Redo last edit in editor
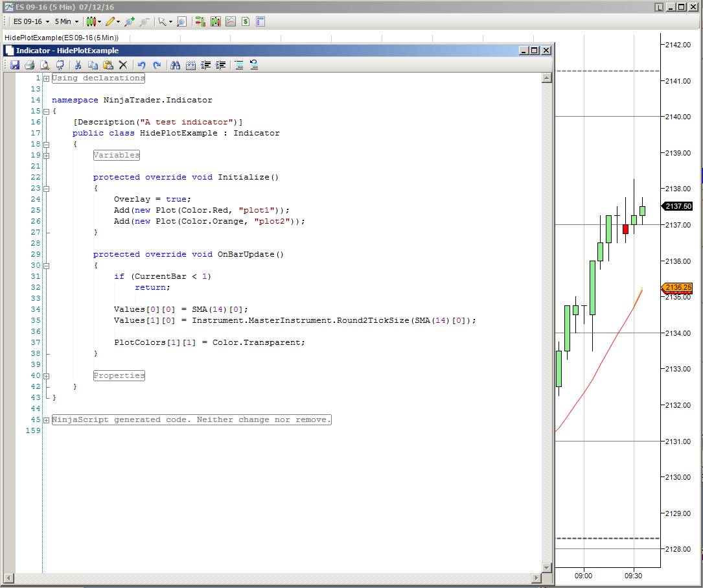The height and width of the screenshot is (588, 703). (156, 65)
